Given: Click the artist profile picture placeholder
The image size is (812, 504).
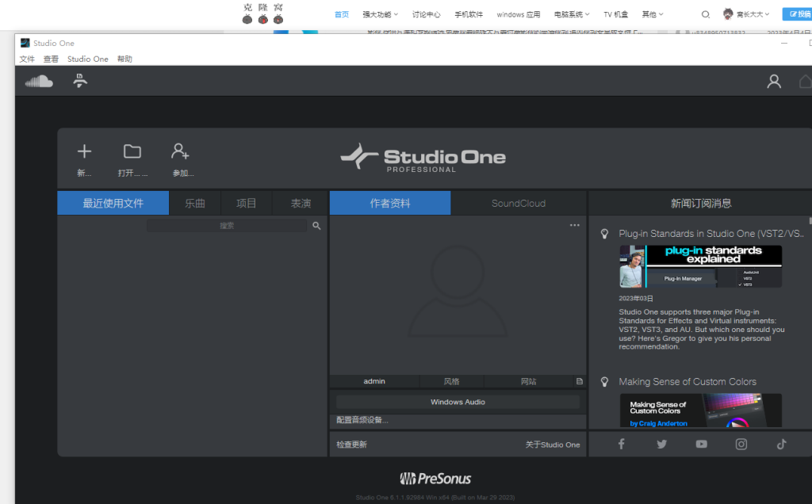Looking at the screenshot, I should (x=458, y=292).
